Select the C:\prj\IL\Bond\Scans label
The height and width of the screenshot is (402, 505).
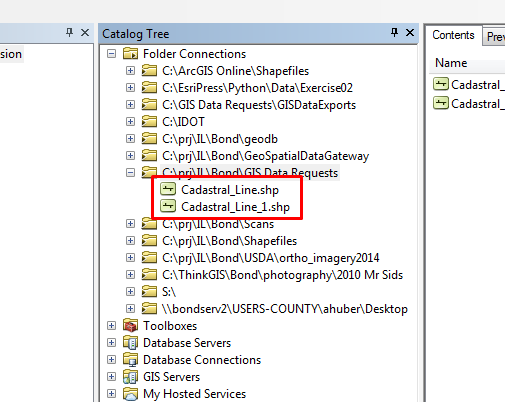pyautogui.click(x=218, y=224)
